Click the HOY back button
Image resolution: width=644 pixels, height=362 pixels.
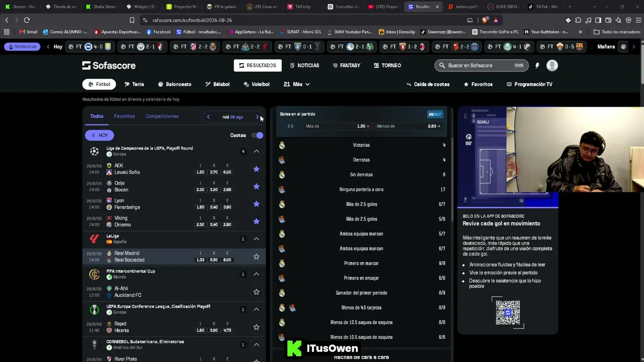tap(100, 135)
